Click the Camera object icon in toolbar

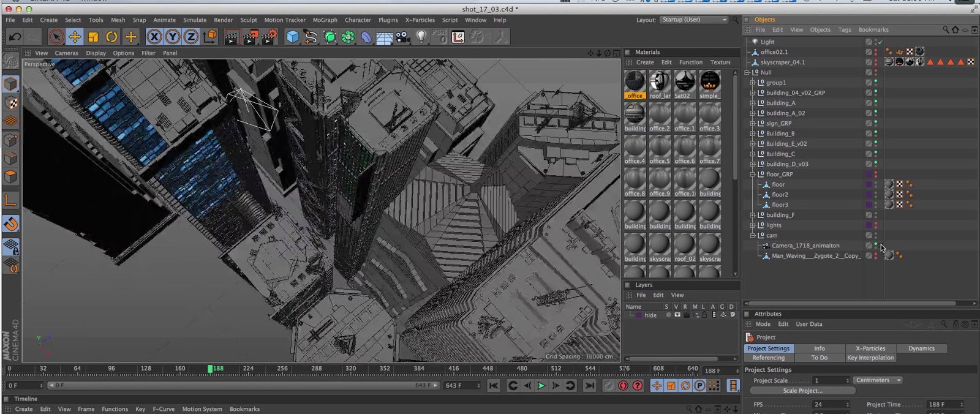pyautogui.click(x=402, y=37)
